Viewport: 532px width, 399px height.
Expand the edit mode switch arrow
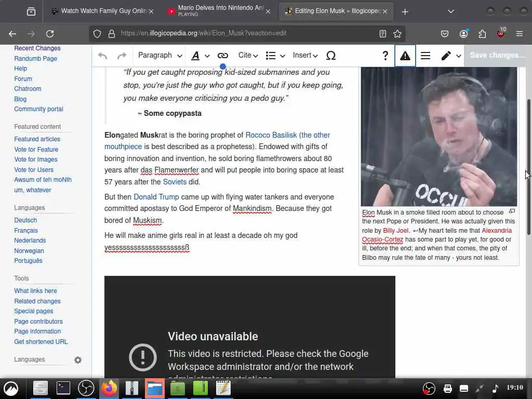click(458, 56)
